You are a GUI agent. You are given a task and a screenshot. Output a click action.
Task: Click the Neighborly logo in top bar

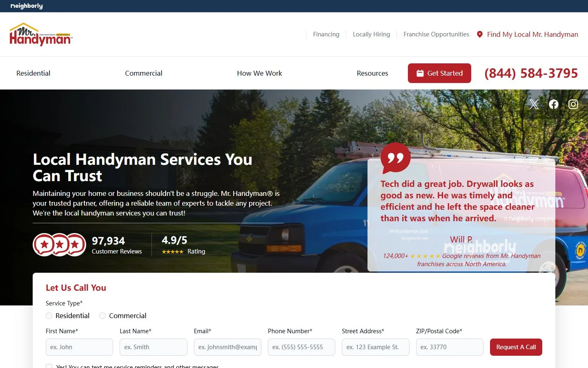pyautogui.click(x=27, y=6)
